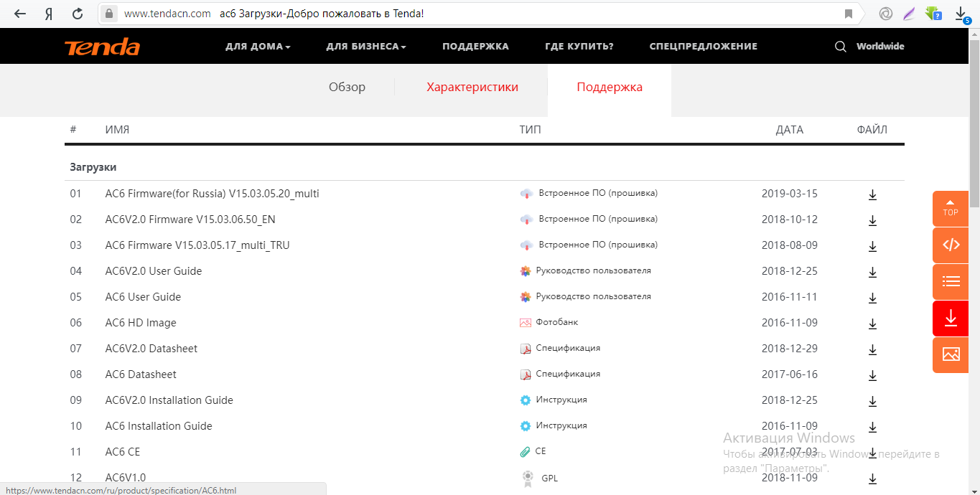Open AC6V2.0 Firmware V15.03.06.50_EN link
This screenshot has width=980, height=495.
tap(190, 220)
